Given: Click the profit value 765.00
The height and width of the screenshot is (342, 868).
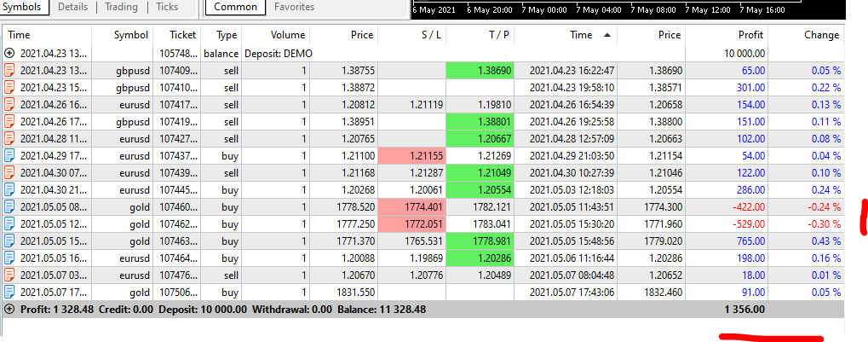Looking at the screenshot, I should click(750, 241).
